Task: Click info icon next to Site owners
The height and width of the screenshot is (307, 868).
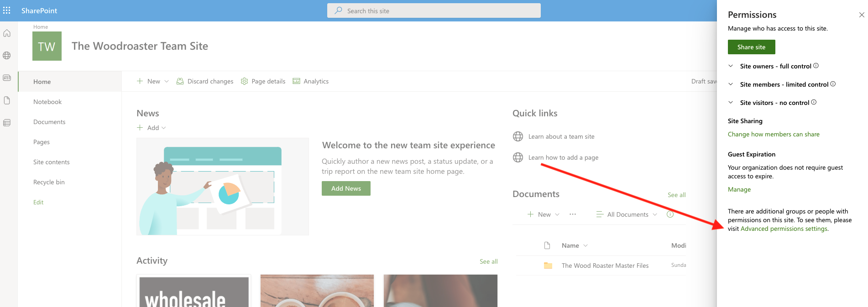Action: tap(816, 66)
